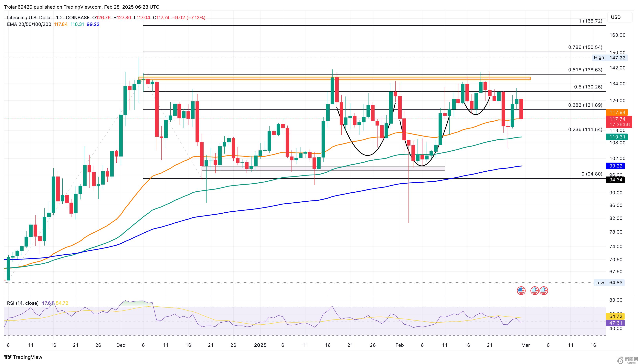Image resolution: width=638 pixels, height=364 pixels.
Task: Select the 0.618 (138.63) Fibonacci level label
Action: (585, 70)
